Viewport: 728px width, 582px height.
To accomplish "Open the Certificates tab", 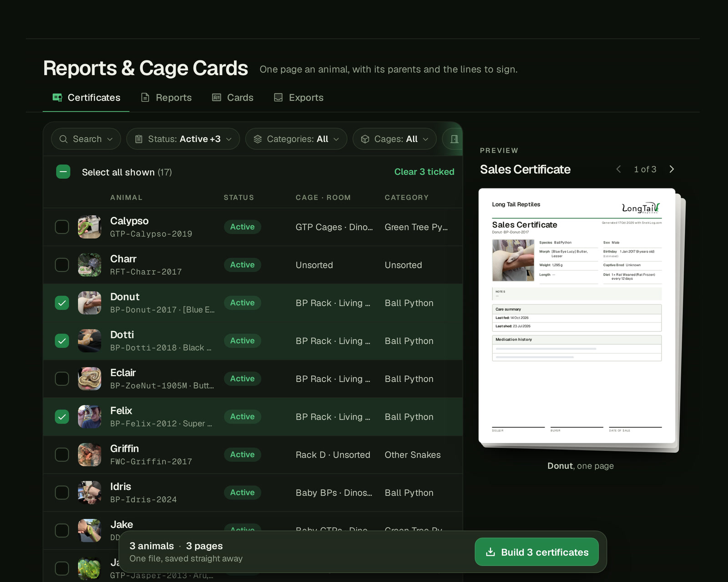I will coord(86,98).
